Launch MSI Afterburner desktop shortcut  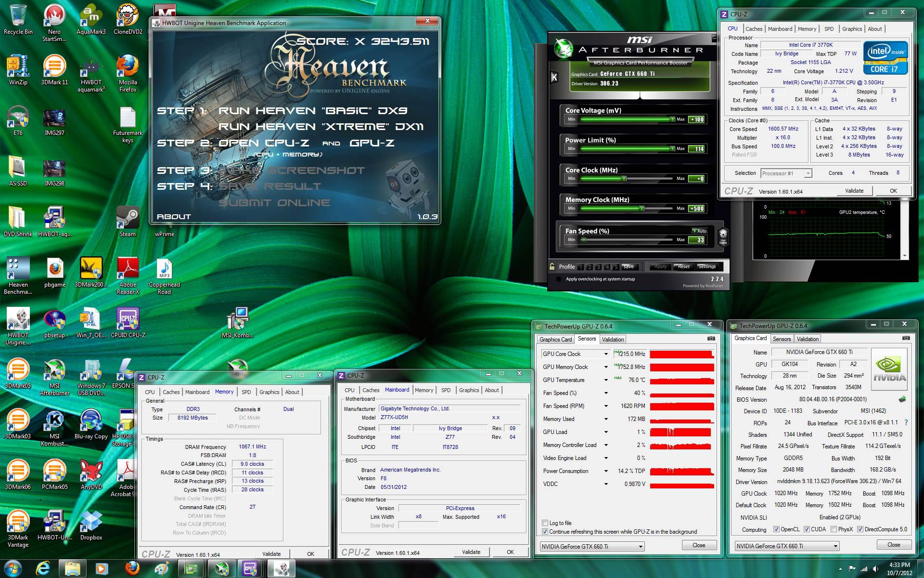coord(54,377)
